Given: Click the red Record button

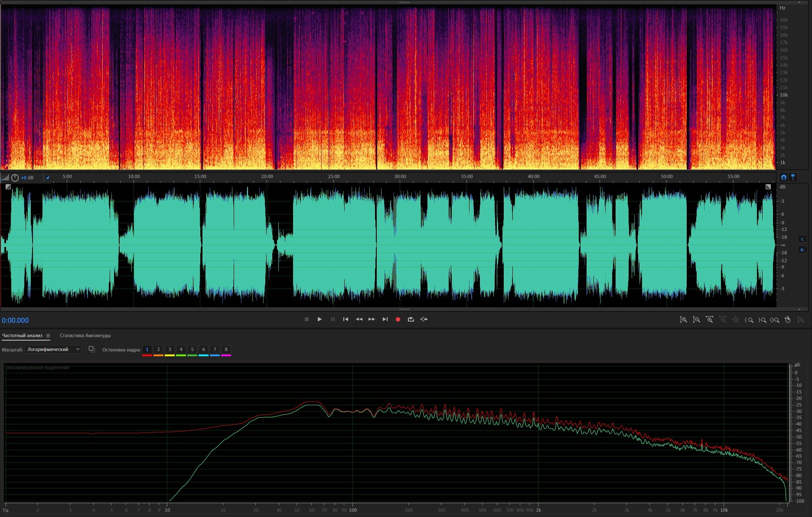Looking at the screenshot, I should click(398, 319).
